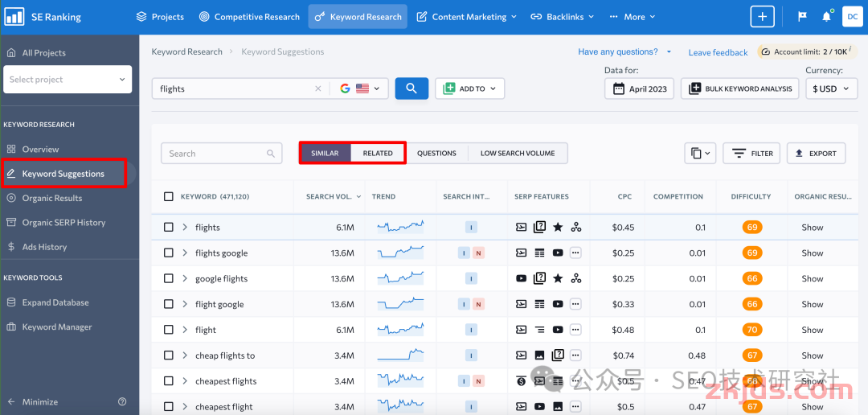Check the box for cheapest flight row
Screen dimensions: 868x415
pyautogui.click(x=168, y=407)
